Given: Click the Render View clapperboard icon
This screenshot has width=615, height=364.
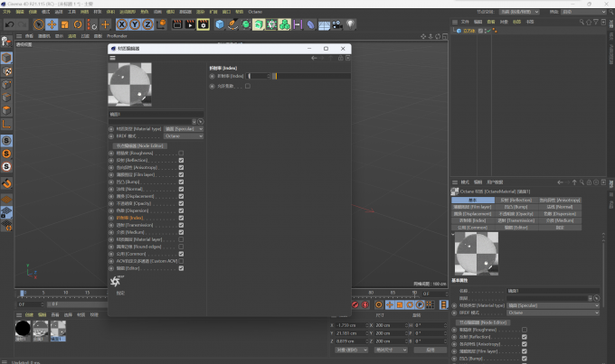Looking at the screenshot, I should [177, 24].
